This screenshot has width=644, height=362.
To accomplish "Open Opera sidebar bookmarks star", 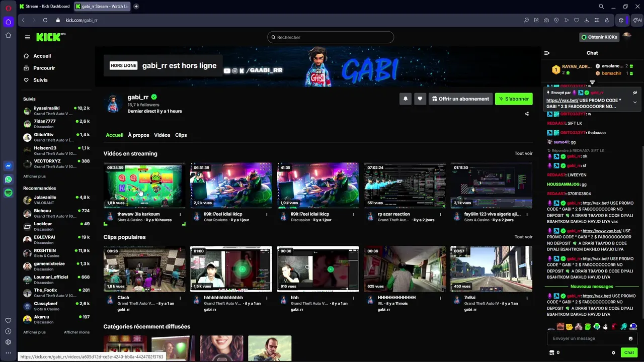I will click(x=8, y=35).
